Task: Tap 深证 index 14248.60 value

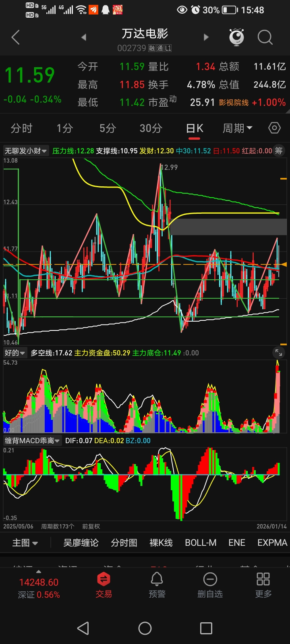Action: coord(39,582)
